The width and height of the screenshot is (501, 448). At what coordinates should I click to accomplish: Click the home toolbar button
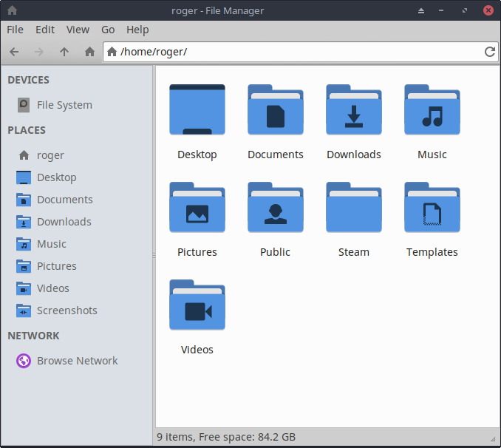tap(90, 52)
